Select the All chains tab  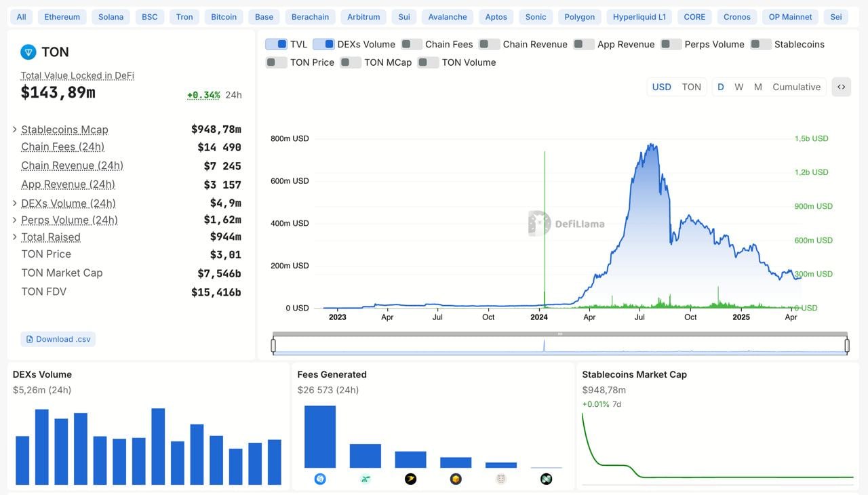pyautogui.click(x=22, y=17)
